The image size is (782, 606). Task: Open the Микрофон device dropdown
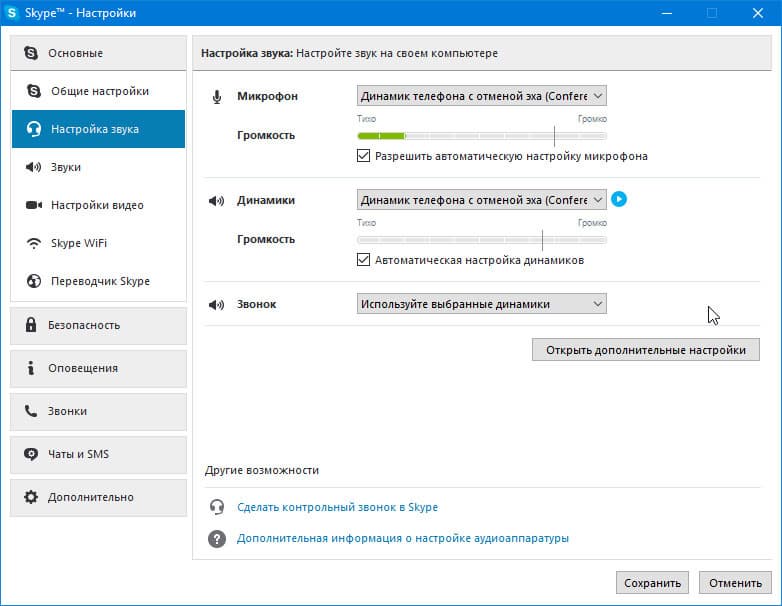[x=482, y=96]
